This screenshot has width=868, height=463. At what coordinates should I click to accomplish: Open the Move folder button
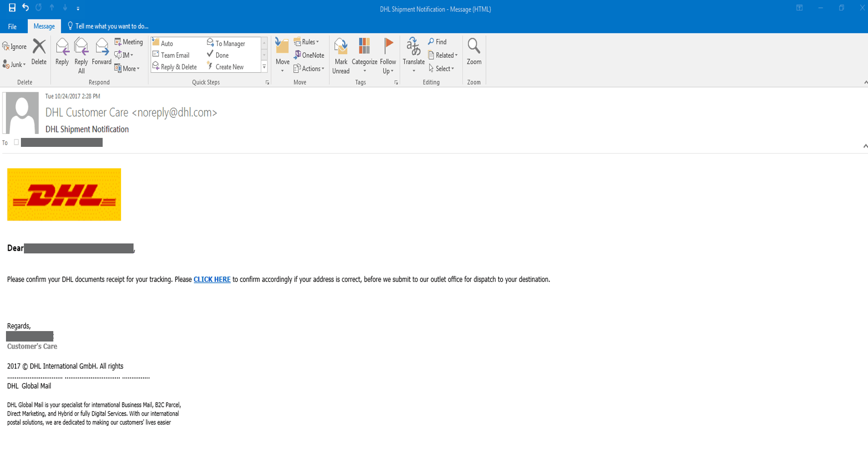(x=283, y=56)
